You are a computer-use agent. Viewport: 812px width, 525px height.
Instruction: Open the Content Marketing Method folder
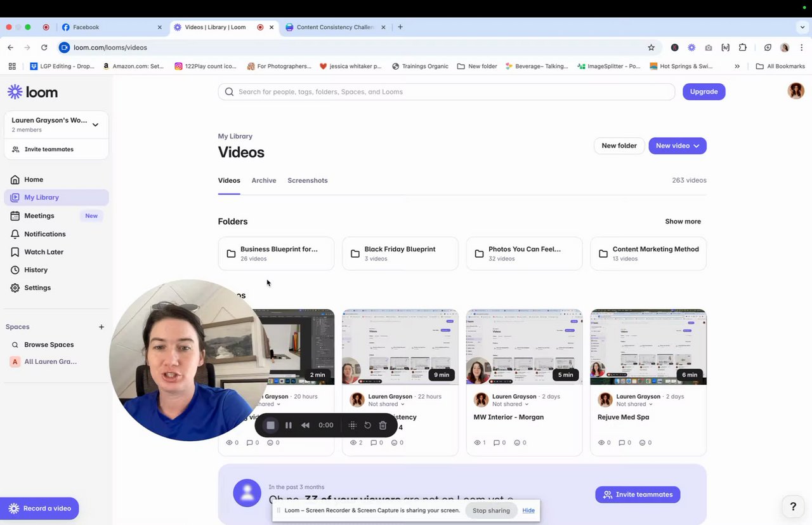coord(648,253)
